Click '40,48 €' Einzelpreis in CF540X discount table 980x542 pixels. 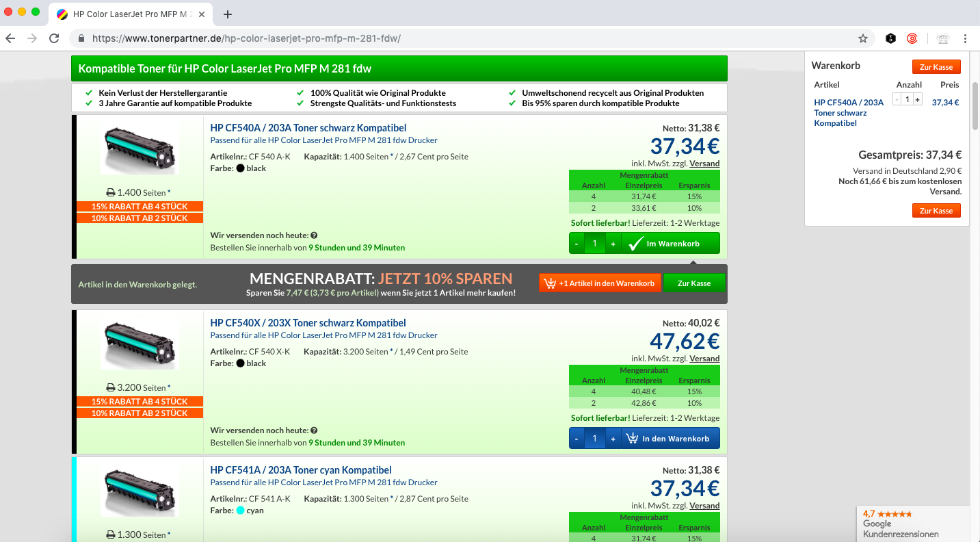tap(644, 391)
